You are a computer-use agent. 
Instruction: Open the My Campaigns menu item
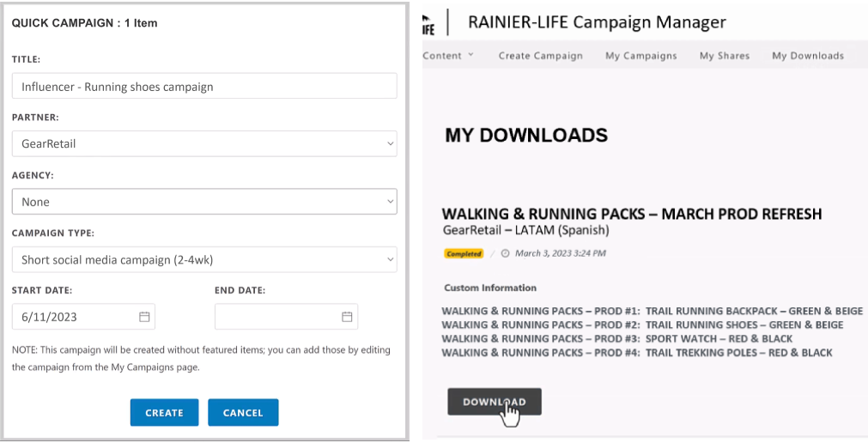tap(640, 56)
